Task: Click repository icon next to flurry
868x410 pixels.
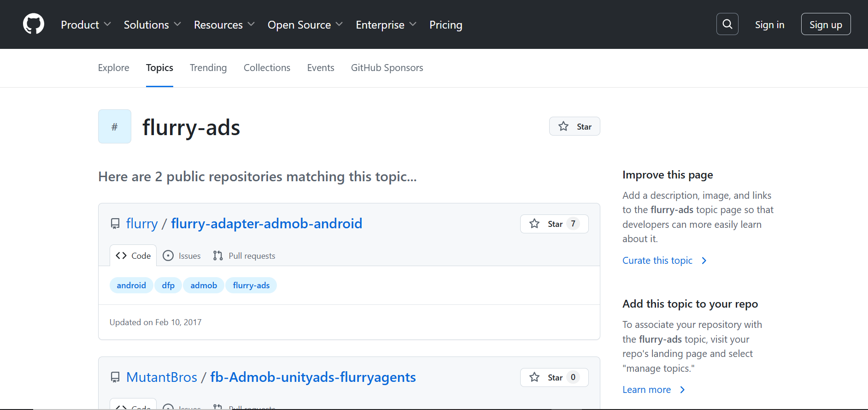Action: coord(115,224)
